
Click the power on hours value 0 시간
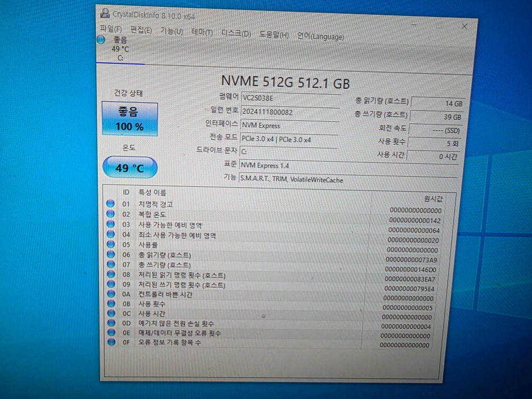point(433,156)
